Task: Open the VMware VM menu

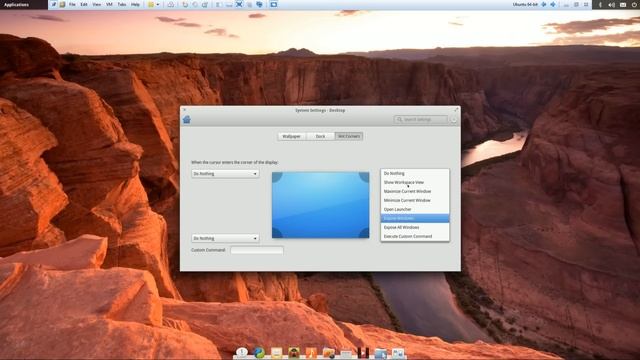Action: tap(109, 4)
